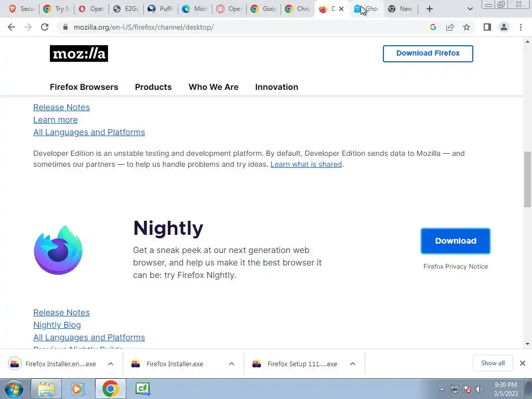The width and height of the screenshot is (532, 399).
Task: Bookmark this page with the star
Action: pos(467,27)
